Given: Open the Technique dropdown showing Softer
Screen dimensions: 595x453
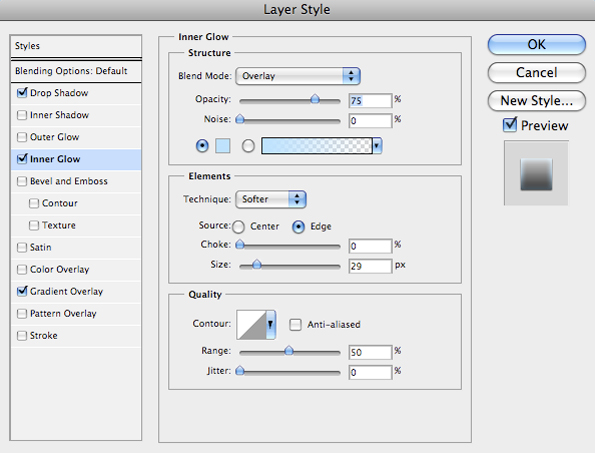Looking at the screenshot, I should click(x=271, y=199).
